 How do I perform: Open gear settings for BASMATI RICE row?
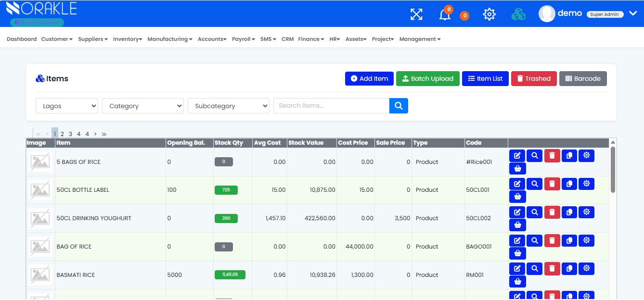(586, 269)
